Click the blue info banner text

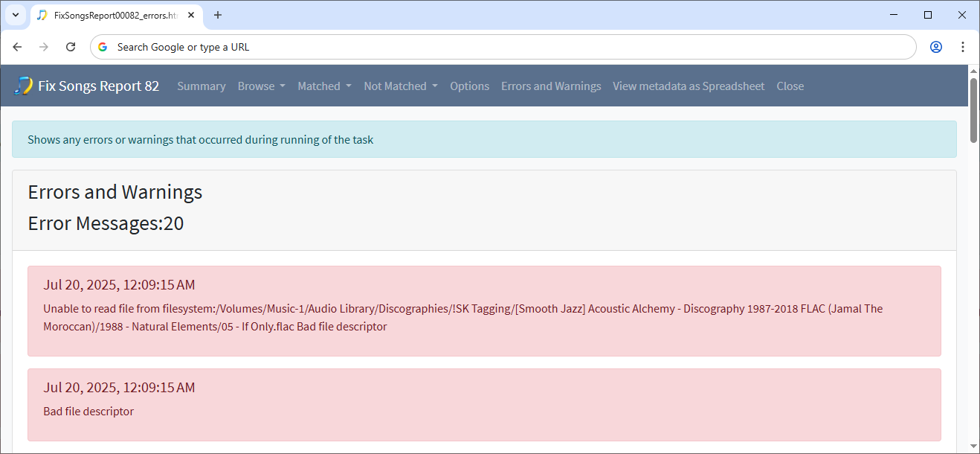click(x=200, y=140)
